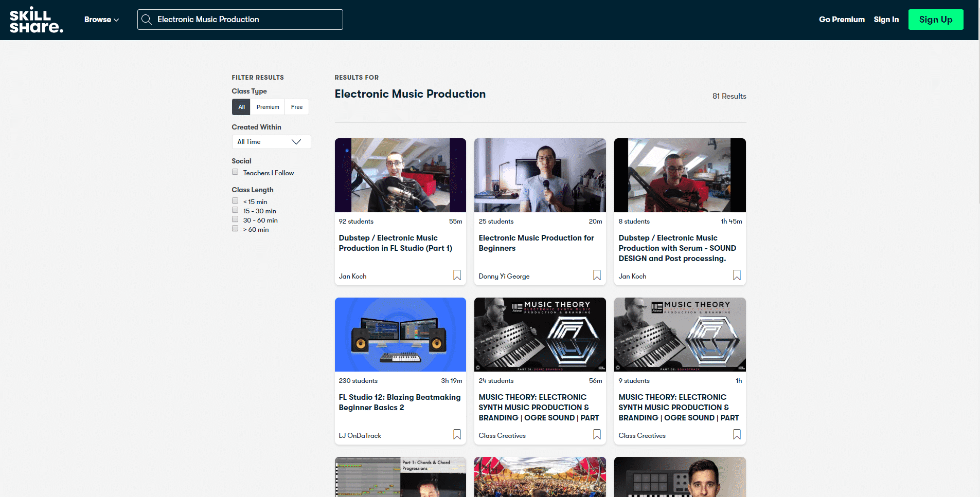Open Electronic Music Production for Beginners title

(x=536, y=243)
